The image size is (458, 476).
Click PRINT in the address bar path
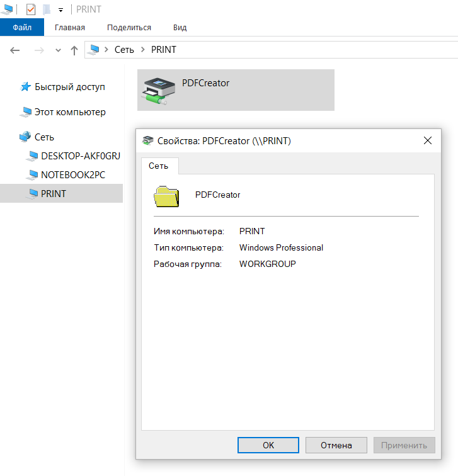164,50
